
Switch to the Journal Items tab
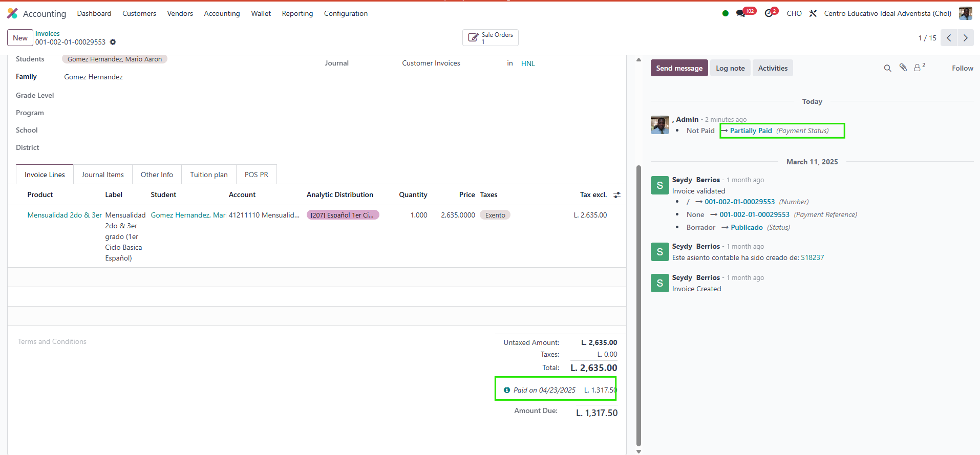point(102,175)
